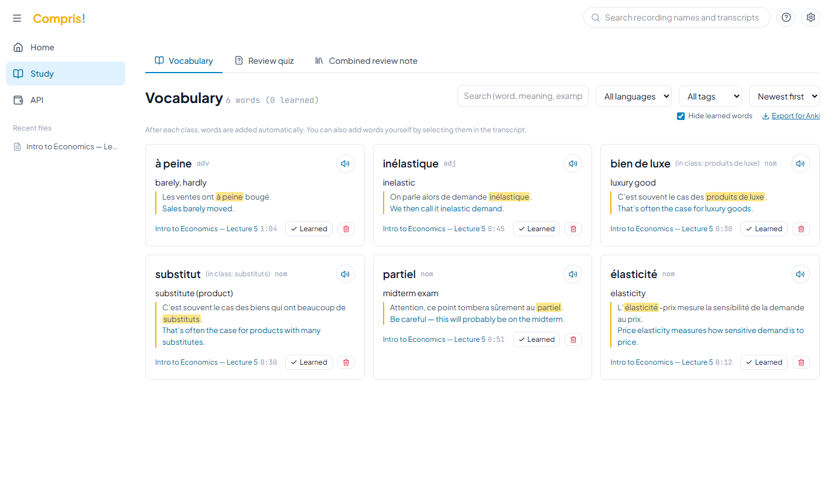Image resolution: width=834 pixels, height=504 pixels.
Task: Mark "bien de luxe" as Learned
Action: [764, 229]
